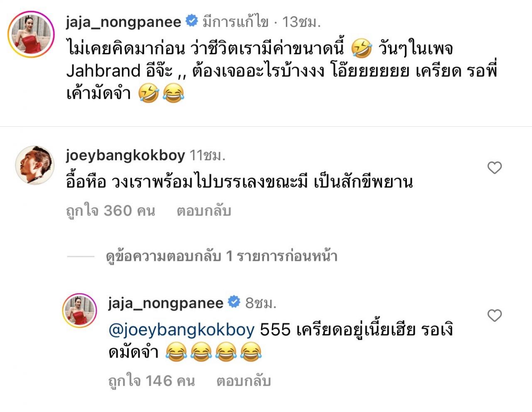Tap the heart on jaja_nongpanee's reply
The height and width of the screenshot is (412, 532).
click(494, 316)
